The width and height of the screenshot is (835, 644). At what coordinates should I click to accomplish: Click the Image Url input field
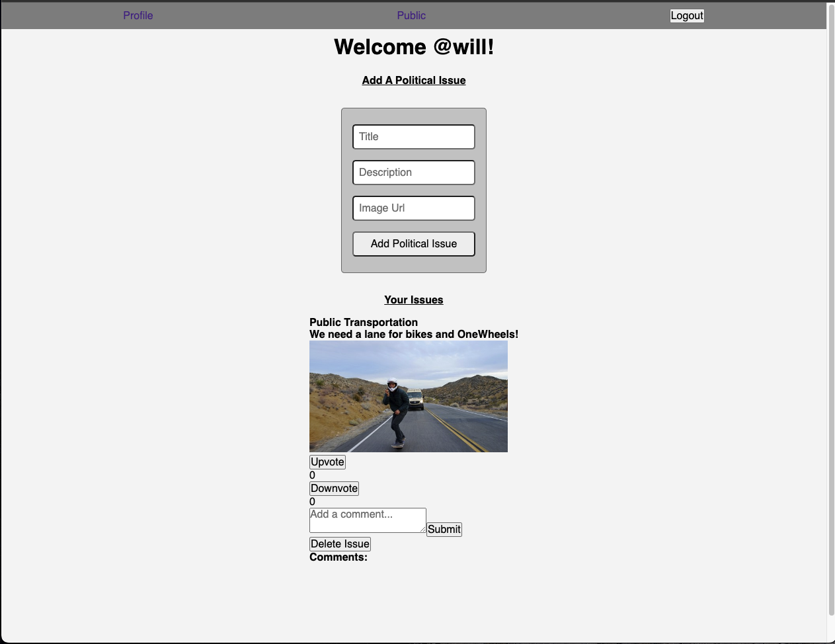[x=413, y=208]
